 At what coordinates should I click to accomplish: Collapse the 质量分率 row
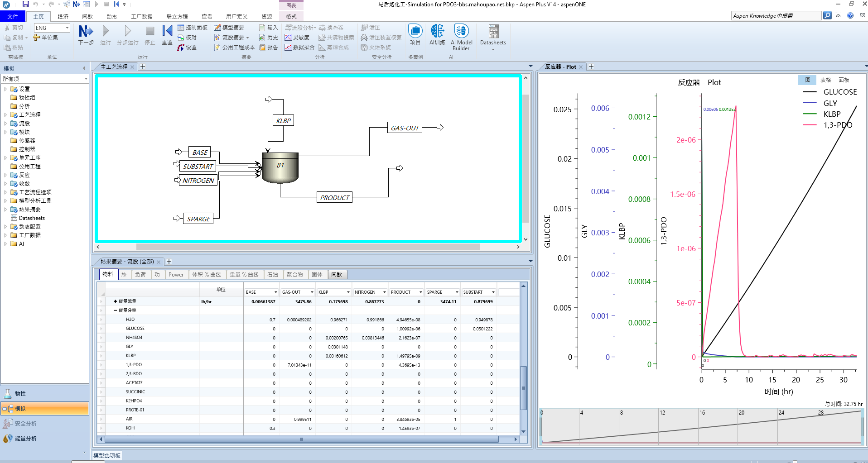click(x=115, y=310)
